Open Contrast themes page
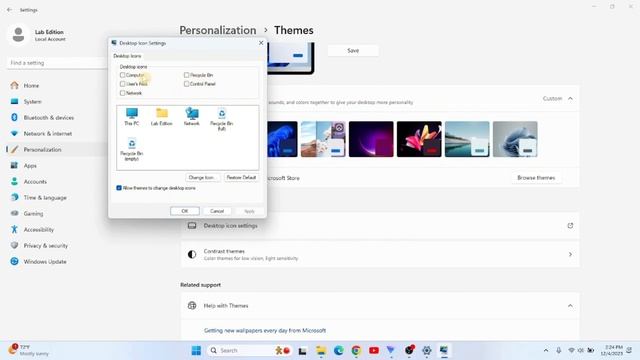This screenshot has width=640, height=360. pos(380,254)
